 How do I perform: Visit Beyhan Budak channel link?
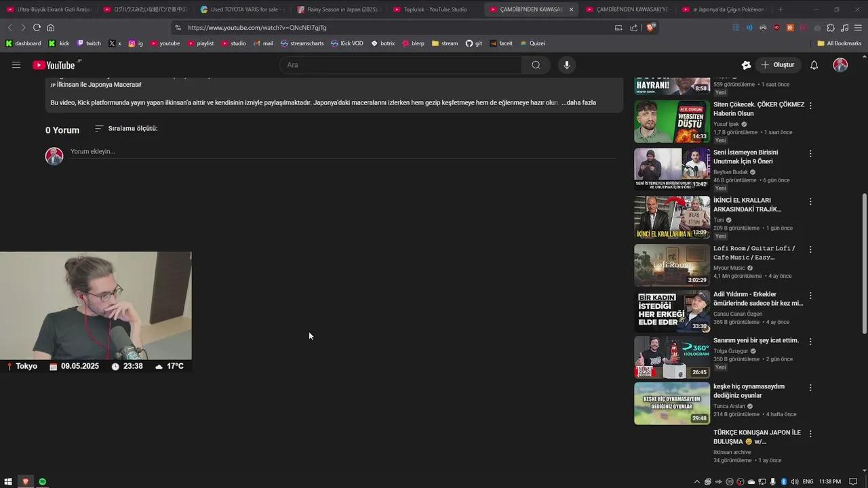pyautogui.click(x=730, y=172)
